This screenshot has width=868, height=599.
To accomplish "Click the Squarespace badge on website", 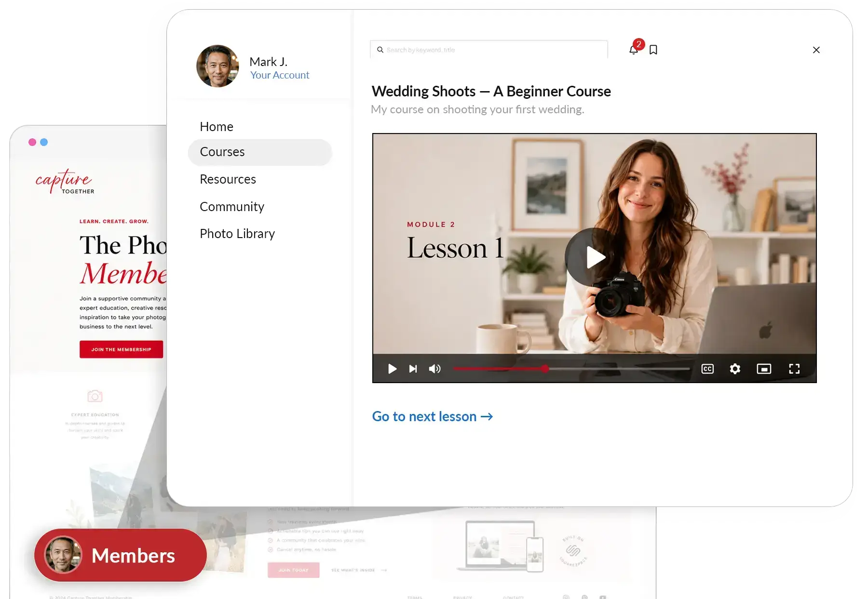I will [573, 551].
